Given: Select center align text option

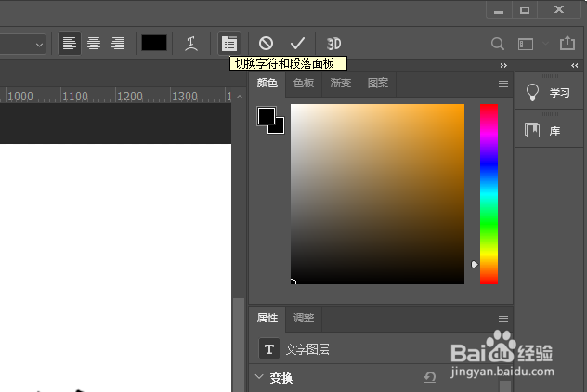Looking at the screenshot, I should click(x=94, y=44).
